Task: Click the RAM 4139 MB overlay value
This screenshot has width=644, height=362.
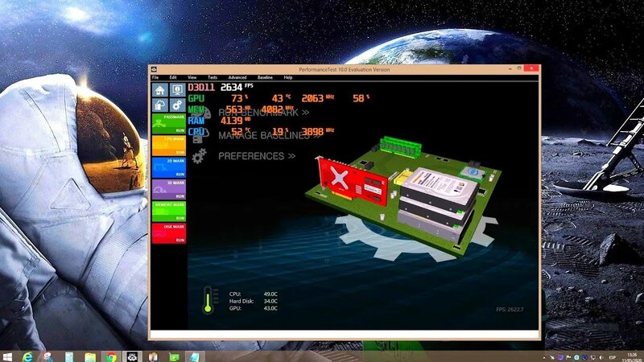Action: click(235, 121)
